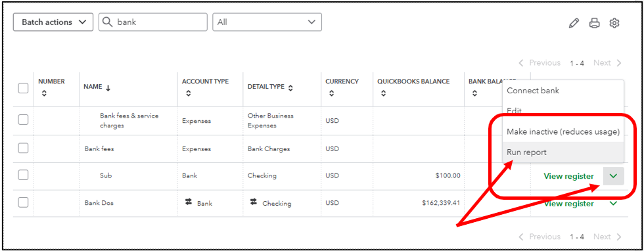This screenshot has height=251, width=644.
Task: Sort by NUMBER column arrows
Action: click(x=45, y=93)
